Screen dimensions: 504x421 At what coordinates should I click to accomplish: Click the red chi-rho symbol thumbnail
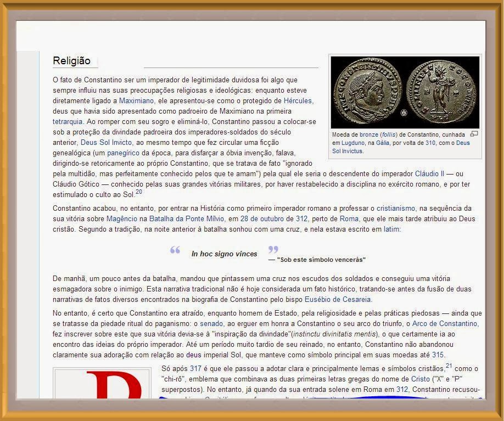(x=102, y=384)
